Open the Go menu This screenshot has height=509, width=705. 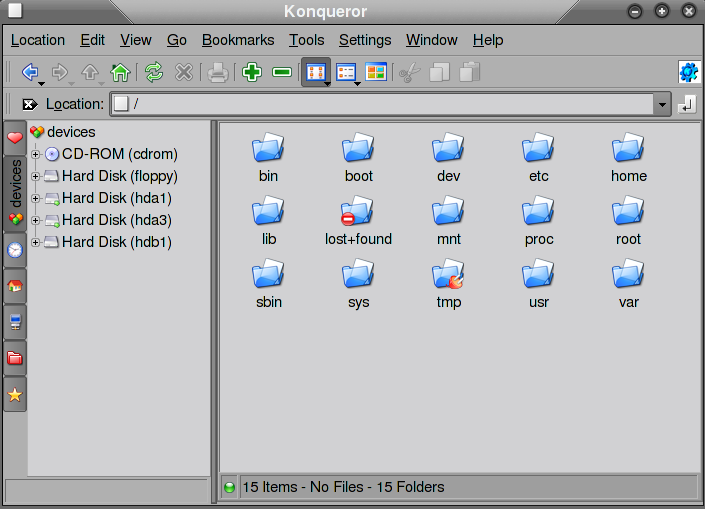177,40
